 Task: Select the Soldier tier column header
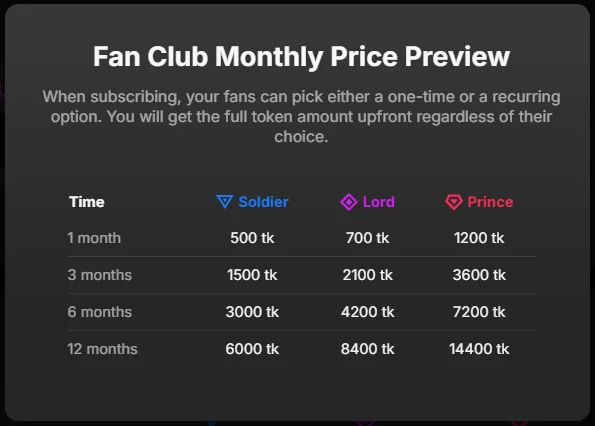click(252, 202)
